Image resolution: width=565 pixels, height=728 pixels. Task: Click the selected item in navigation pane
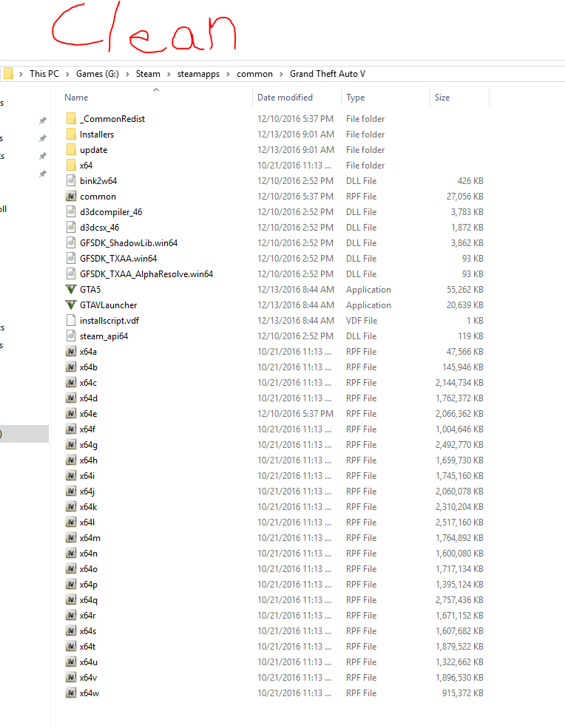coord(24,434)
